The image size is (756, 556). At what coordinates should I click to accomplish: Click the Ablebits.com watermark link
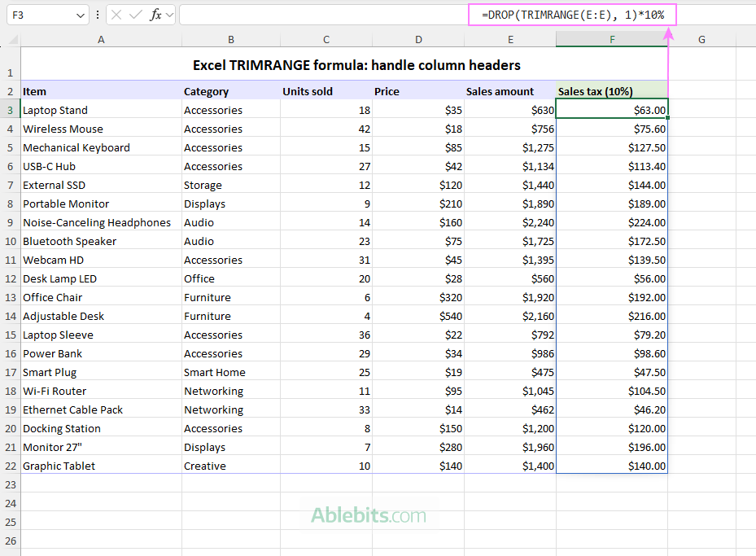tap(369, 516)
